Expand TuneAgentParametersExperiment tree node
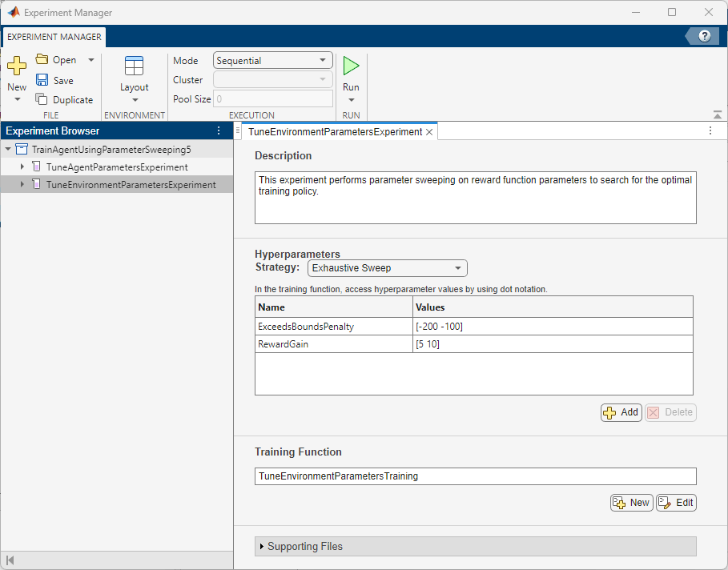728x570 pixels. [22, 167]
